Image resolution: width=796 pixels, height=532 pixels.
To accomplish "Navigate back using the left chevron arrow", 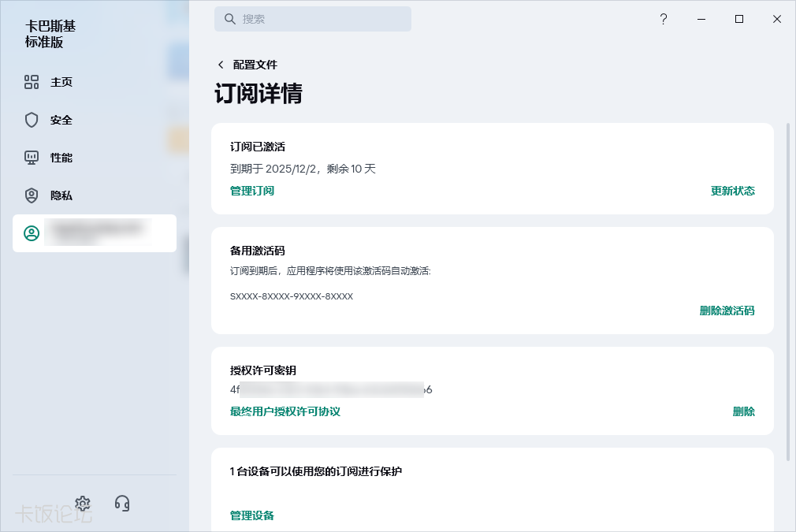I will (x=221, y=65).
